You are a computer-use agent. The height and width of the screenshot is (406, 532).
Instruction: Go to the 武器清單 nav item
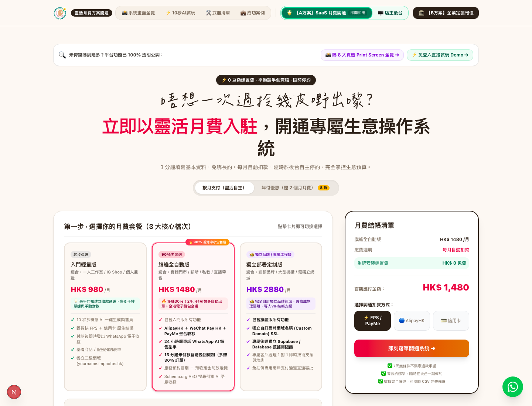218,13
